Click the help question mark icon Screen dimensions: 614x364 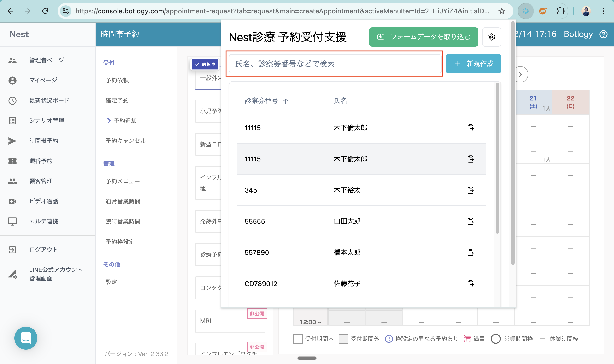click(603, 34)
